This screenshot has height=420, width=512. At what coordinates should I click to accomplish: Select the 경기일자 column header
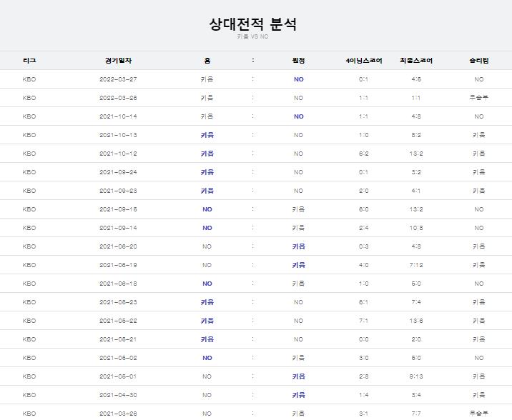(x=118, y=60)
